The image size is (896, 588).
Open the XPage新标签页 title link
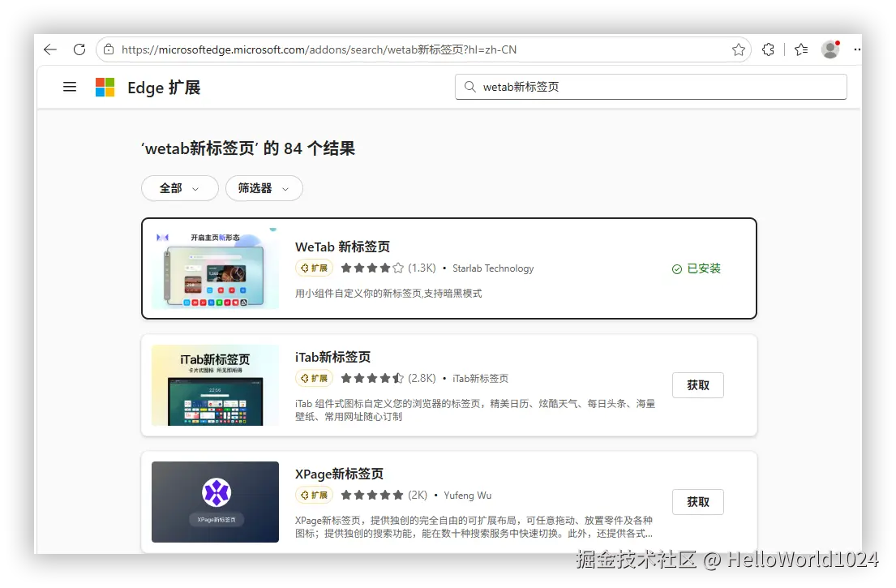[339, 474]
